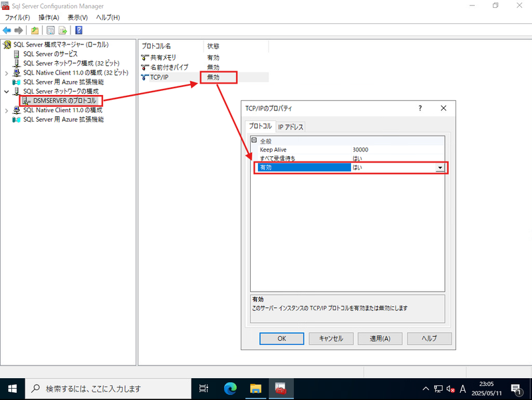Select last SQL Server 用 Azure 拡張機能 item
The image size is (532, 400).
(x=63, y=120)
